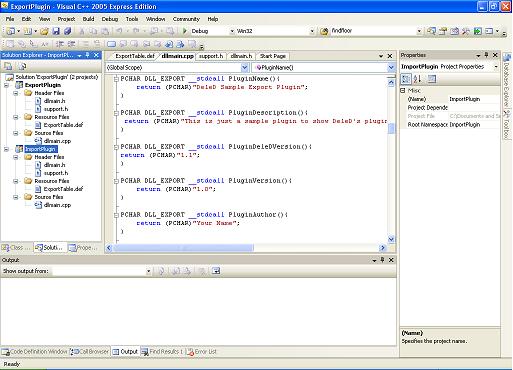The width and height of the screenshot is (513, 370).
Task: Open the Properties Window toolbar icon
Action: tap(443, 31)
